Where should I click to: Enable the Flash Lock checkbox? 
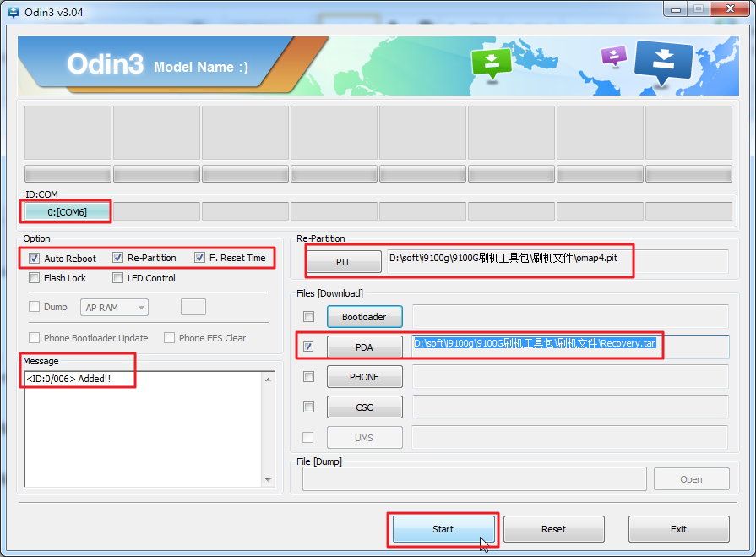coord(35,278)
